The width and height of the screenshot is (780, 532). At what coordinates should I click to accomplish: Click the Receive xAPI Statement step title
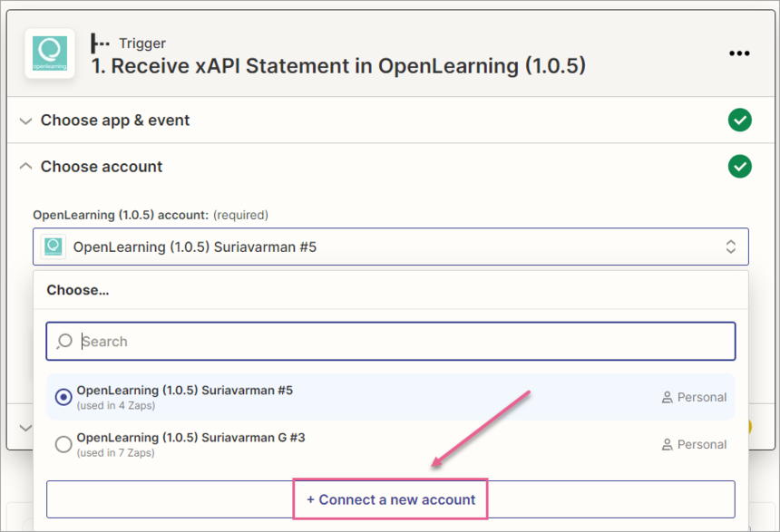tap(338, 66)
